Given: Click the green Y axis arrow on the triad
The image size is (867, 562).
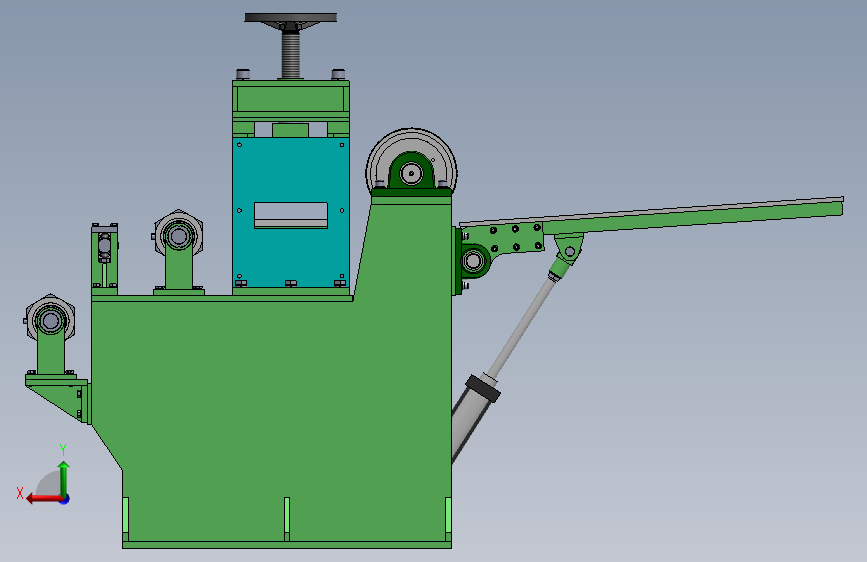Looking at the screenshot, I should pos(64,479).
